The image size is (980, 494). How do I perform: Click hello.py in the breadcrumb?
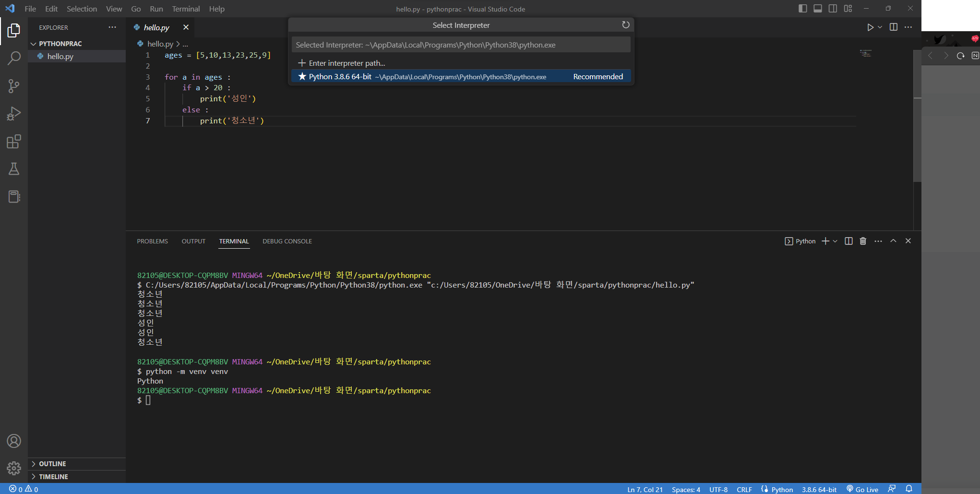click(160, 44)
